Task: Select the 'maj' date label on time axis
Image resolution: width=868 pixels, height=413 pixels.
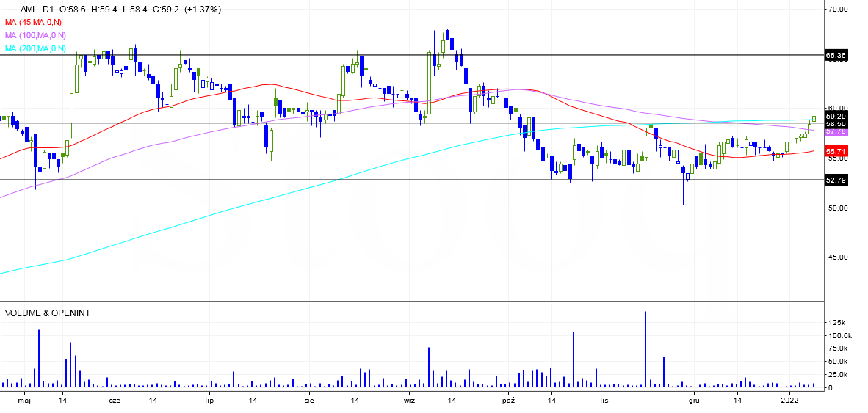Action: click(25, 401)
